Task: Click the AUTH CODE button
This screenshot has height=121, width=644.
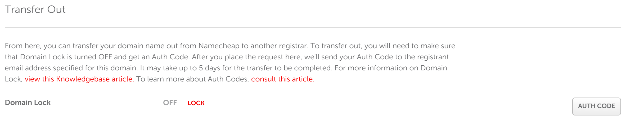Action: [x=596, y=106]
